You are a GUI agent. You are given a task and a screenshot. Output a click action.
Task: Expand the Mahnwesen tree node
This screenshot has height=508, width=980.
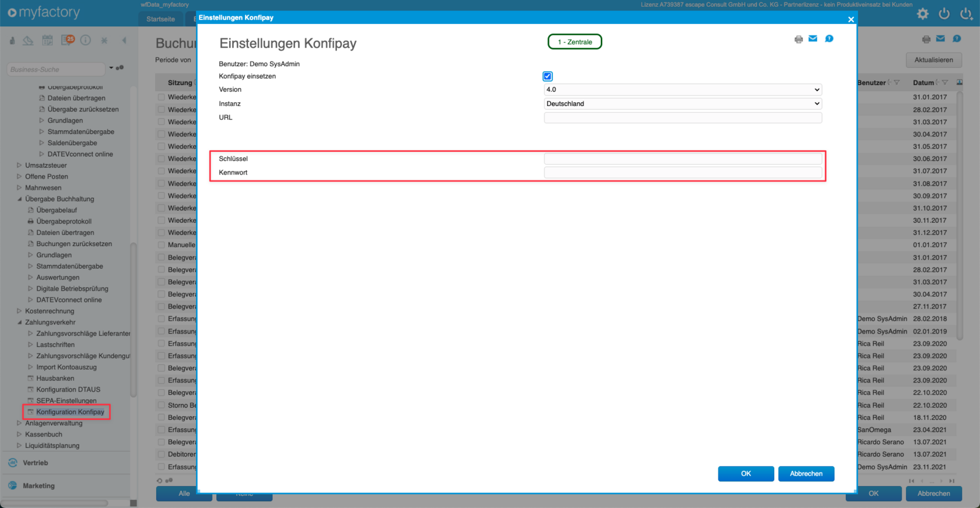[19, 188]
